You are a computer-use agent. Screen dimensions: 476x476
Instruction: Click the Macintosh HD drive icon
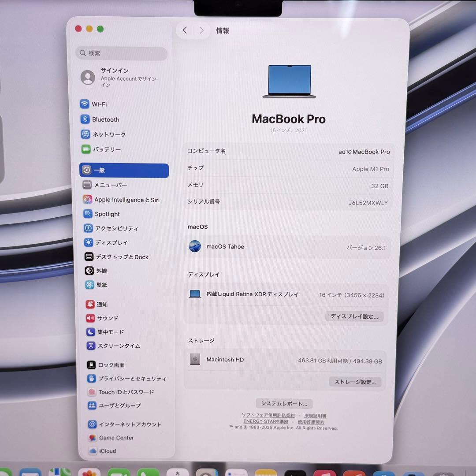tap(195, 359)
